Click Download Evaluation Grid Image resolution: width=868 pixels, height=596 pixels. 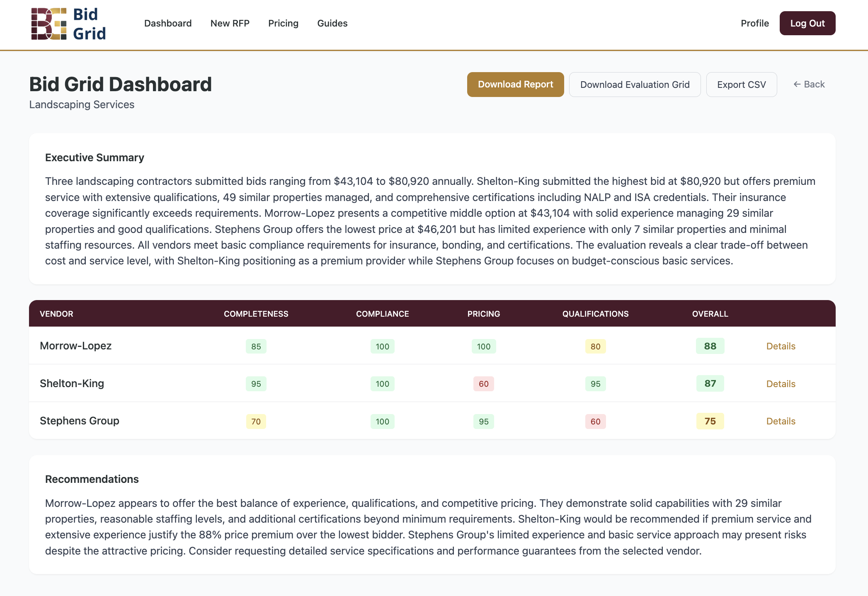tap(635, 84)
